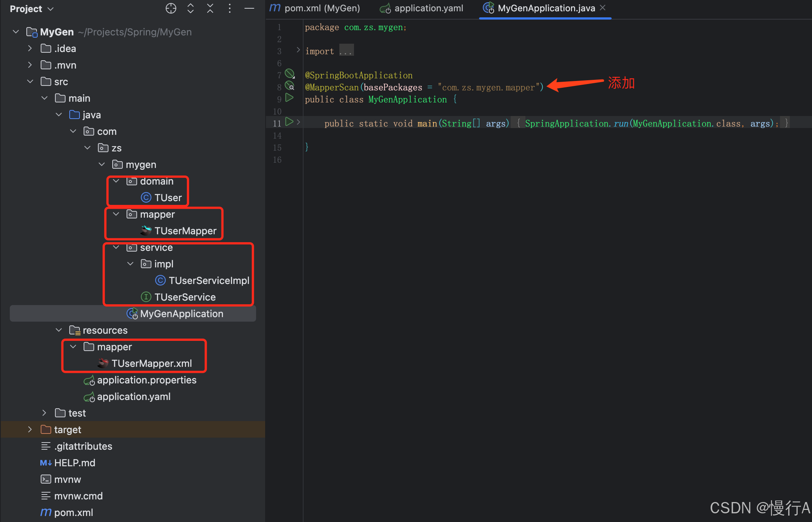Click the Collapse All icon in Project toolbar
This screenshot has width=812, height=522.
210,8
